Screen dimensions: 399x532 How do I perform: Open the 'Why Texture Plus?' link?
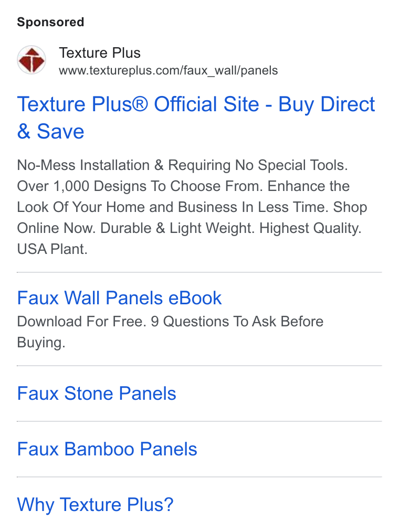95,505
